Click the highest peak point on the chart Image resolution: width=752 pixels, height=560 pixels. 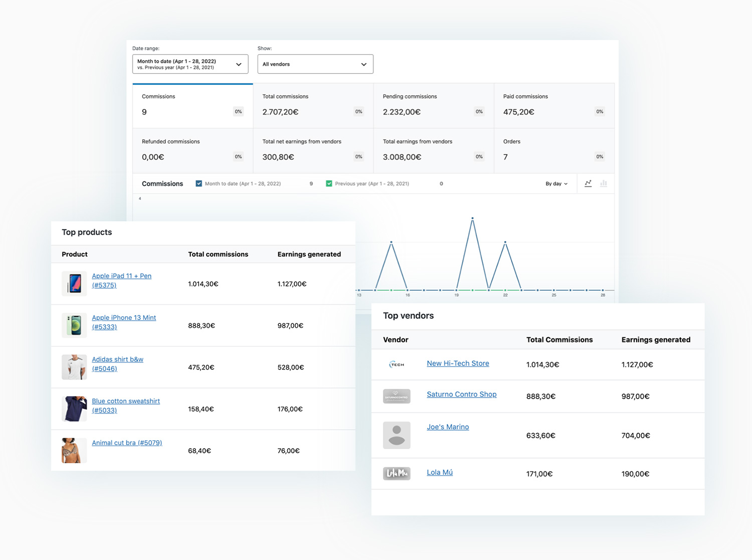pyautogui.click(x=472, y=218)
